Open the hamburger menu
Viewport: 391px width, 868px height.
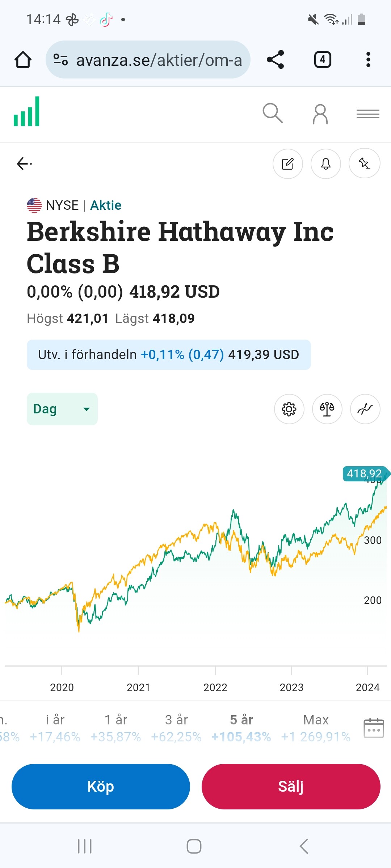coord(368,114)
